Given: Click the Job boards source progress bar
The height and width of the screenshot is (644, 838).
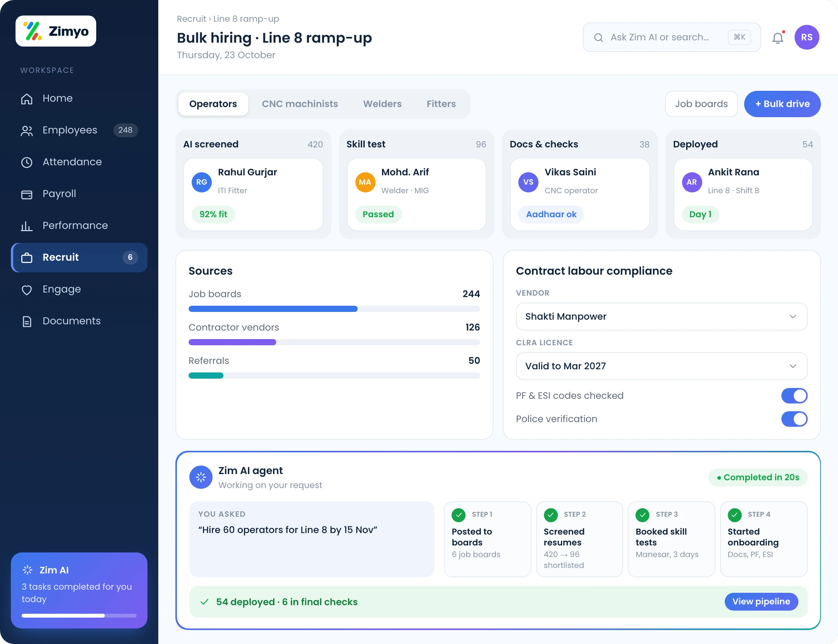Looking at the screenshot, I should 334,309.
